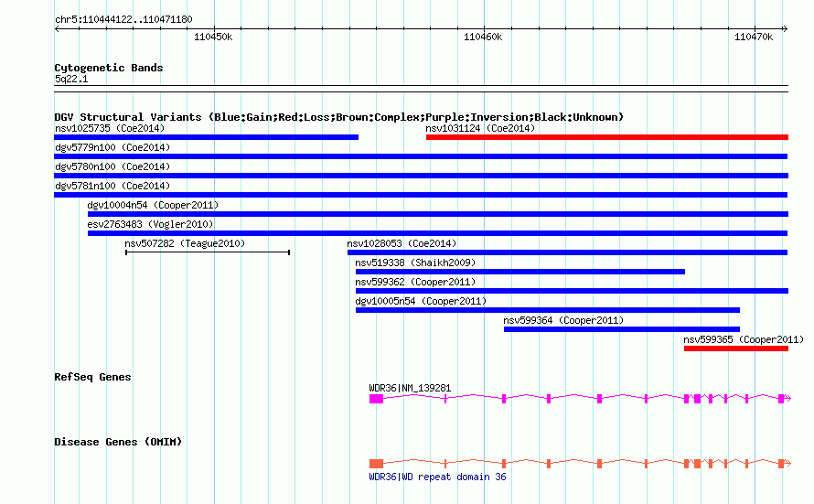This screenshot has height=504, width=814.
Task: Click the 110450k ruler tick label
Action: pos(213,37)
